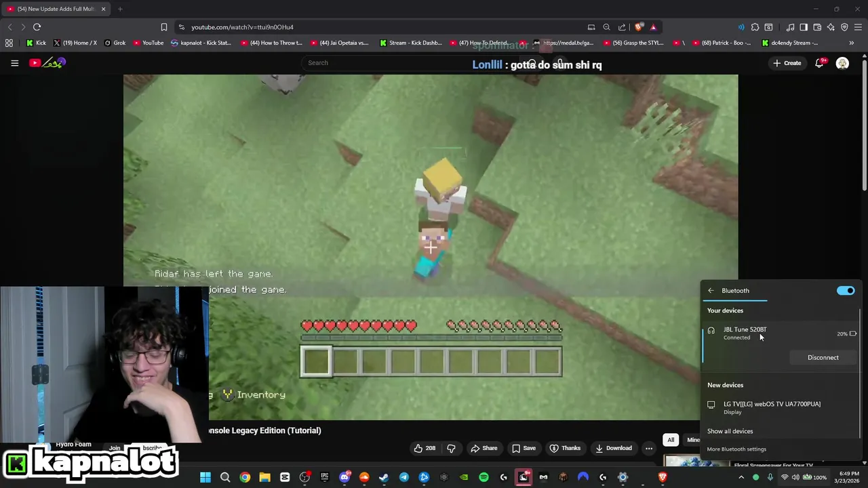Open the Grok bookmark
This screenshot has height=488, width=868.
pyautogui.click(x=115, y=43)
